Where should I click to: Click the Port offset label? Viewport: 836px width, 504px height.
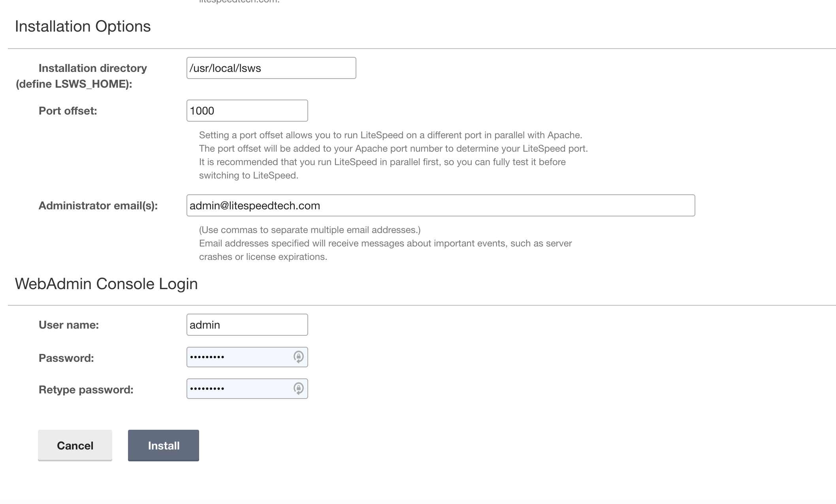tap(68, 111)
